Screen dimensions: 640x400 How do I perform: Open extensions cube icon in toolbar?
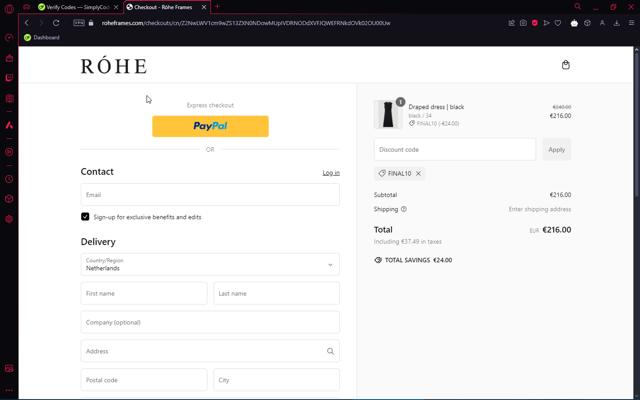[587, 23]
